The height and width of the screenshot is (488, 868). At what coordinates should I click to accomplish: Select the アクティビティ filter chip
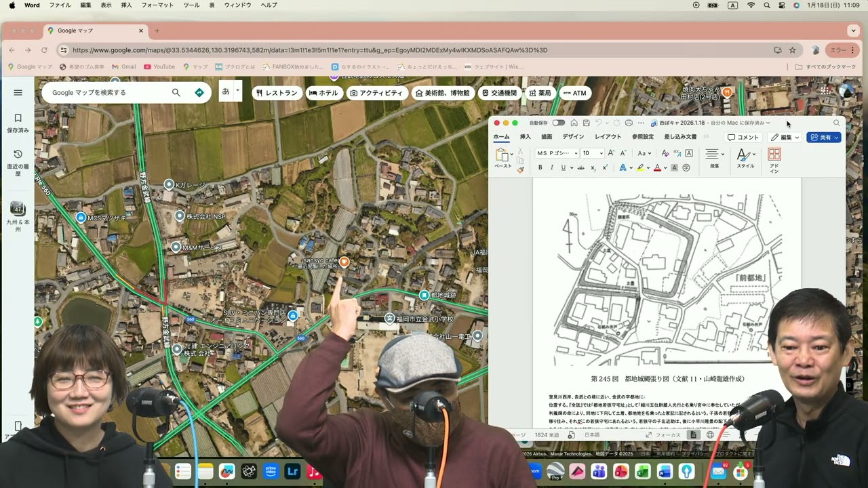pyautogui.click(x=376, y=93)
